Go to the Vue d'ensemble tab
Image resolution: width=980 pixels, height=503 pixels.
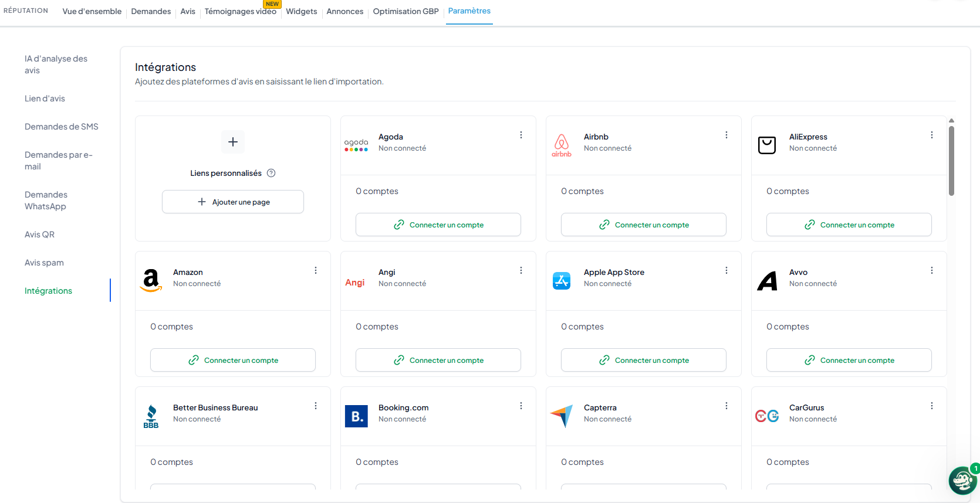tap(92, 11)
